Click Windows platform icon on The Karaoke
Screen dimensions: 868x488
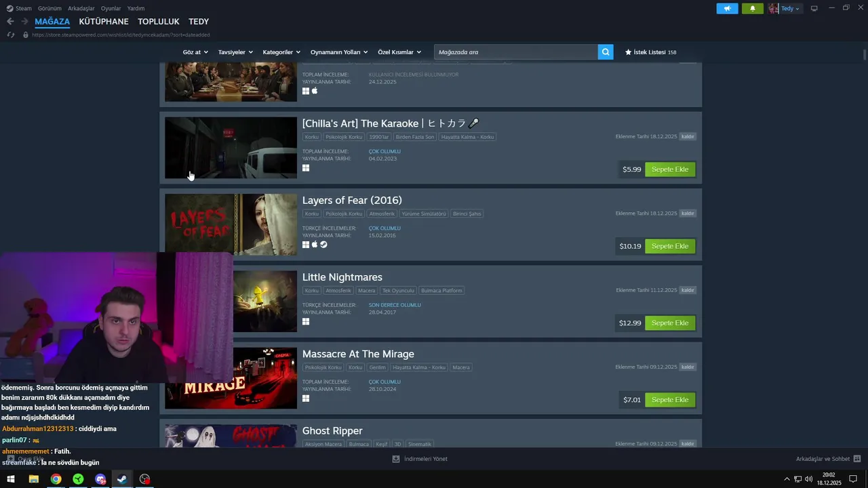pyautogui.click(x=306, y=168)
